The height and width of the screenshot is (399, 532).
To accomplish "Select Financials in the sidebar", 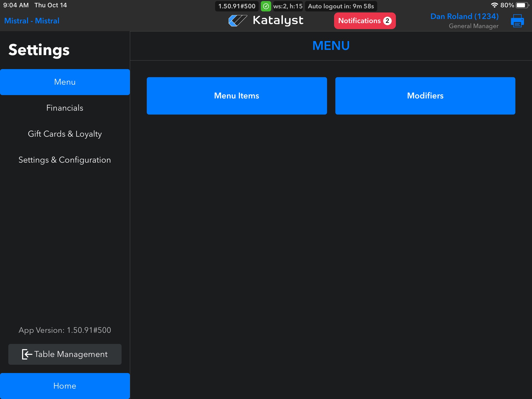I will [x=65, y=108].
